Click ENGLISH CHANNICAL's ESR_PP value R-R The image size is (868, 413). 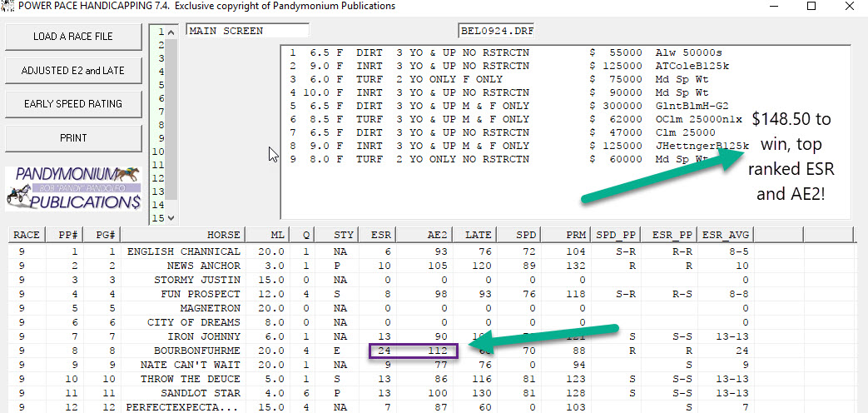(x=683, y=251)
